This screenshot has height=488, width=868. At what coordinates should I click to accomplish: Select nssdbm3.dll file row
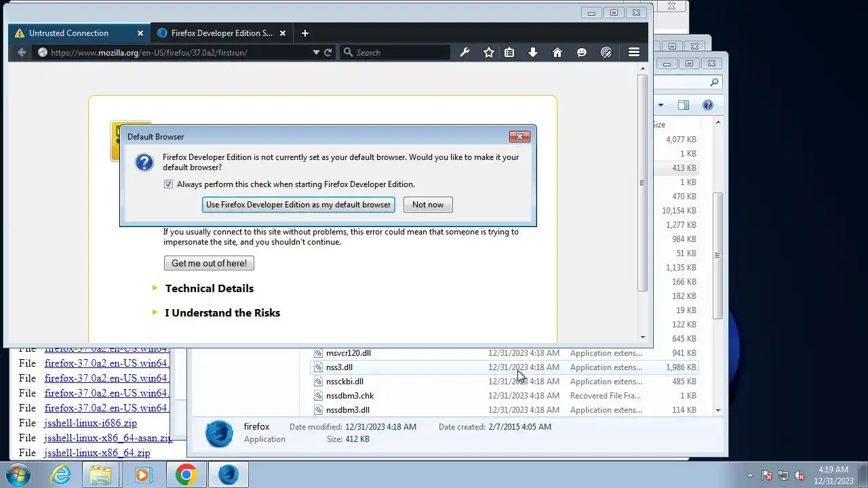[x=505, y=410]
